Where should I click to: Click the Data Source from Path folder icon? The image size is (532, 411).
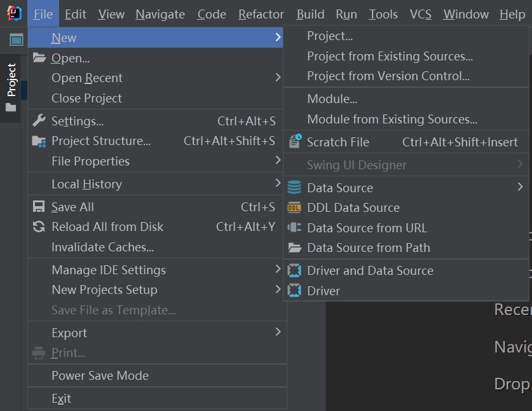[294, 247]
